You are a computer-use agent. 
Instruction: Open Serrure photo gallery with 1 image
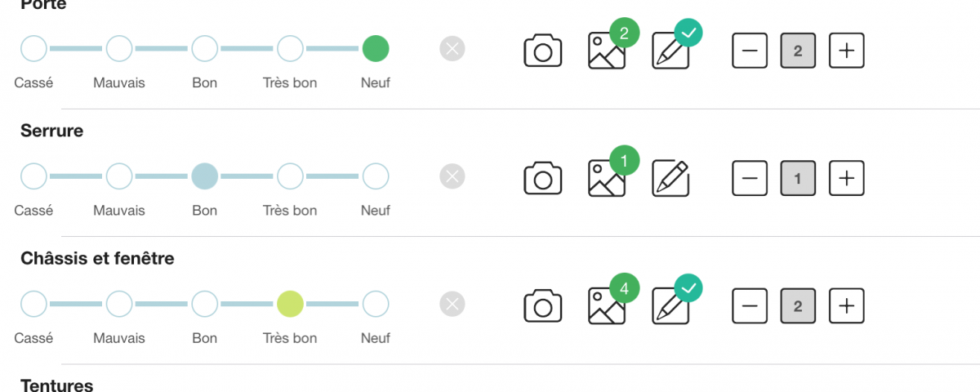pos(608,177)
